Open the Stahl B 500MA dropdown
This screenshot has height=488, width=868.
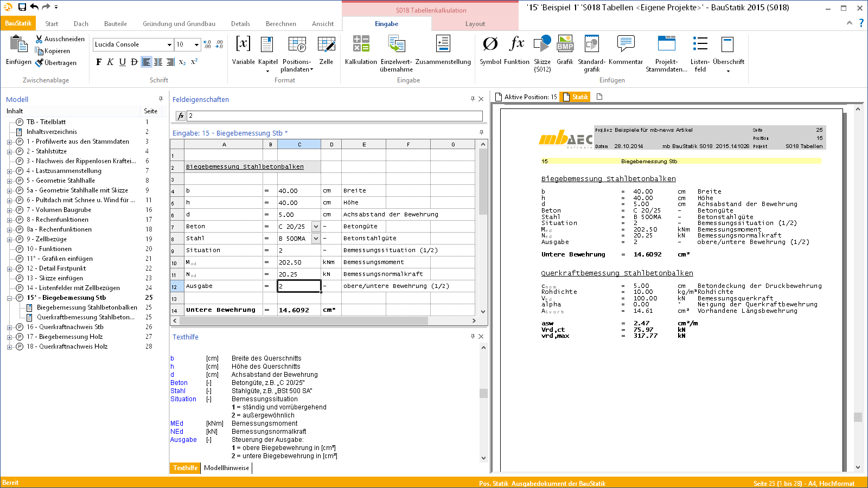(316, 239)
